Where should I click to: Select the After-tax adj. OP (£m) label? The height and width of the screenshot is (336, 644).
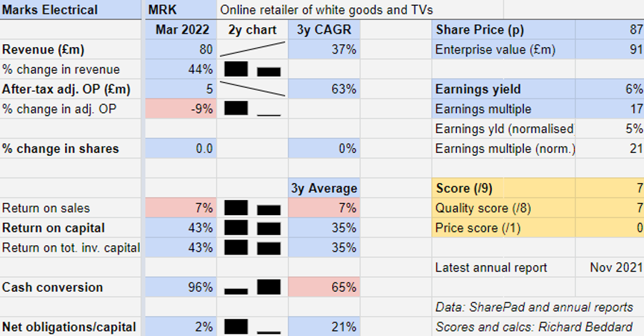click(66, 89)
